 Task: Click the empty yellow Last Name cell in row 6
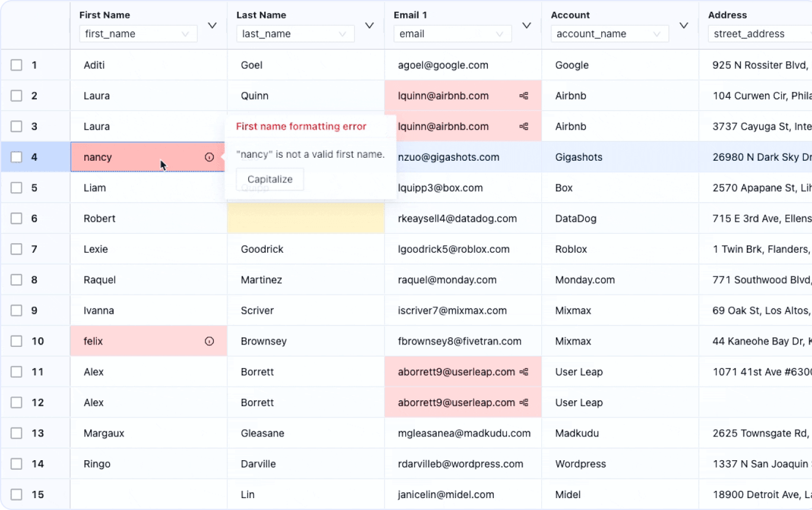point(305,218)
